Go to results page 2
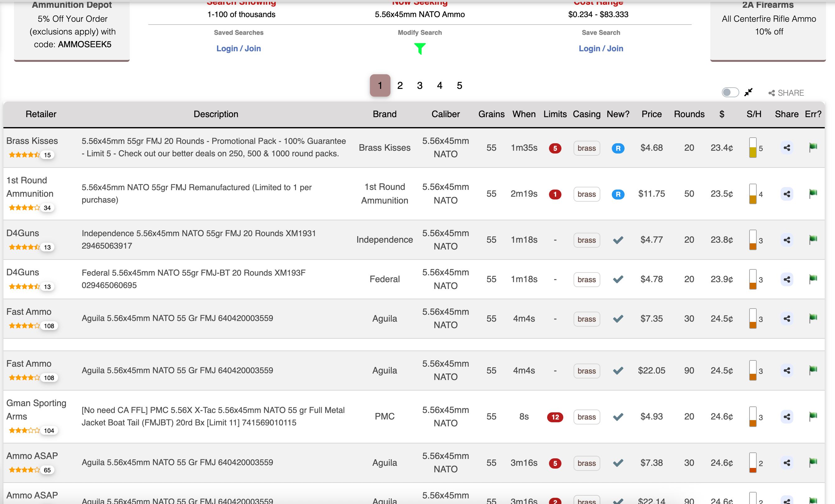 (x=400, y=86)
